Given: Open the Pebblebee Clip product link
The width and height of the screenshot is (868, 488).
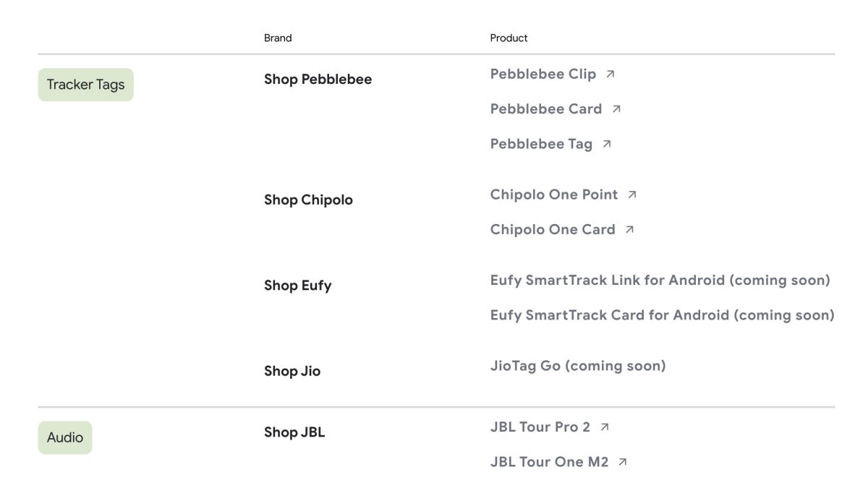Looking at the screenshot, I should pos(542,74).
